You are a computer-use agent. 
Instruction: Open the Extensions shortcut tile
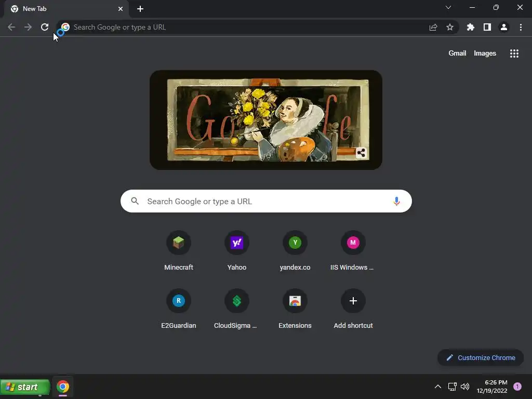point(295,309)
